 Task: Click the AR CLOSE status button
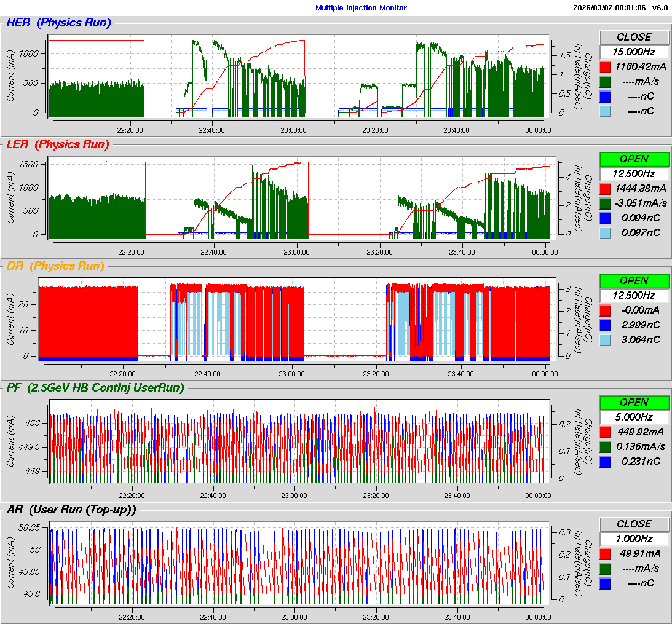click(x=634, y=524)
